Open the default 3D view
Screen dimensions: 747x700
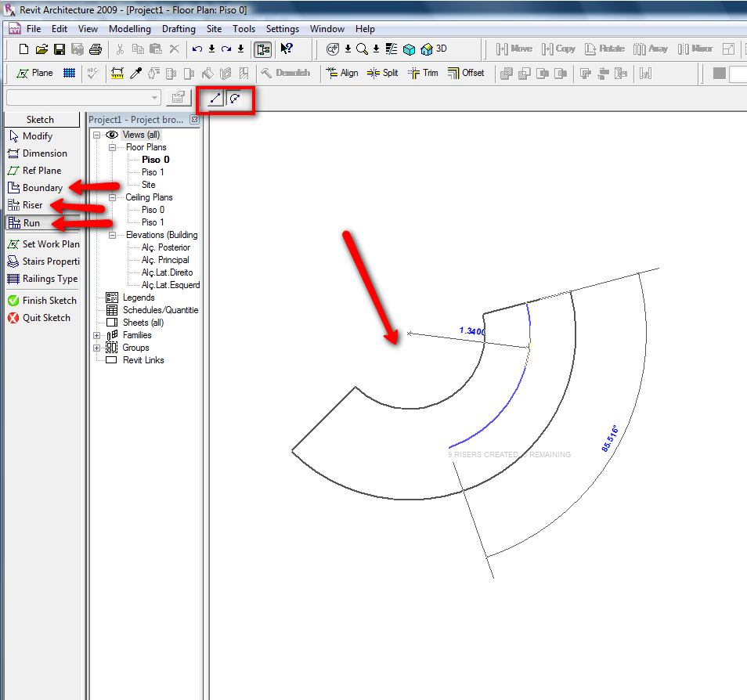click(x=434, y=49)
